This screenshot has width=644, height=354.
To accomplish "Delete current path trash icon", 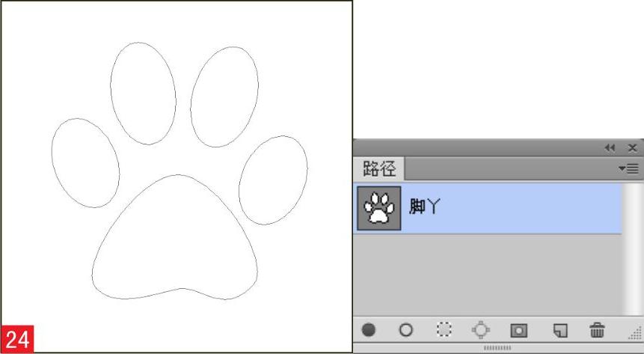I will coord(597,330).
